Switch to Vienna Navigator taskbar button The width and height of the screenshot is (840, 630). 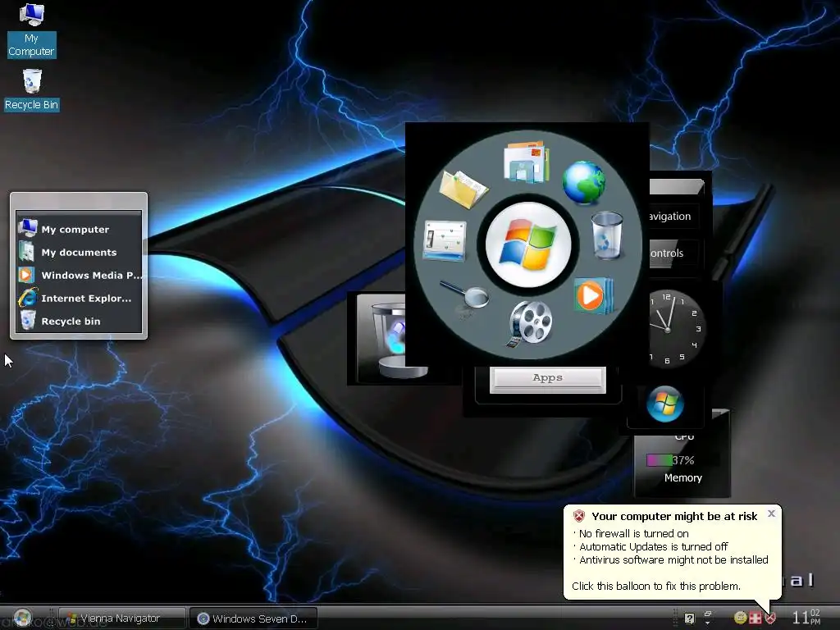(122, 619)
